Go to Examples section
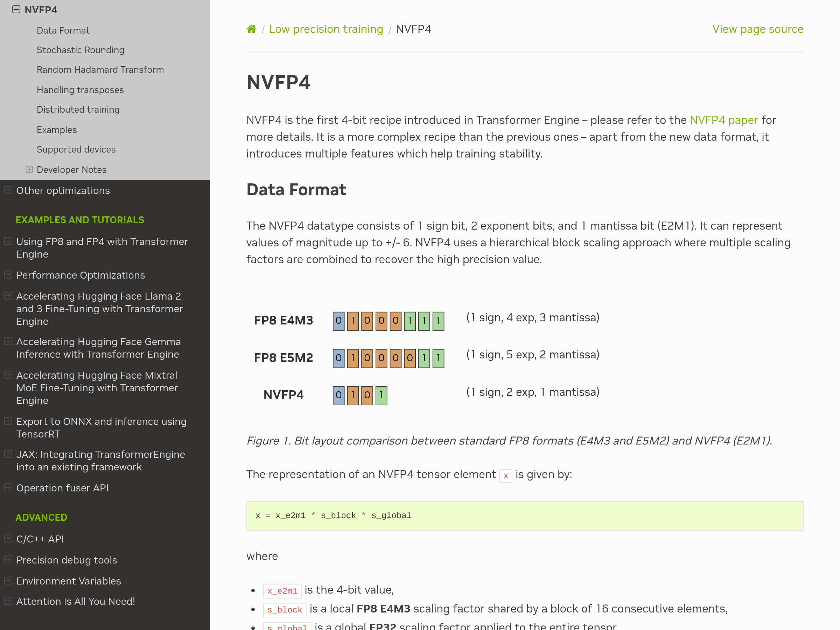Image resolution: width=840 pixels, height=630 pixels. 57,130
